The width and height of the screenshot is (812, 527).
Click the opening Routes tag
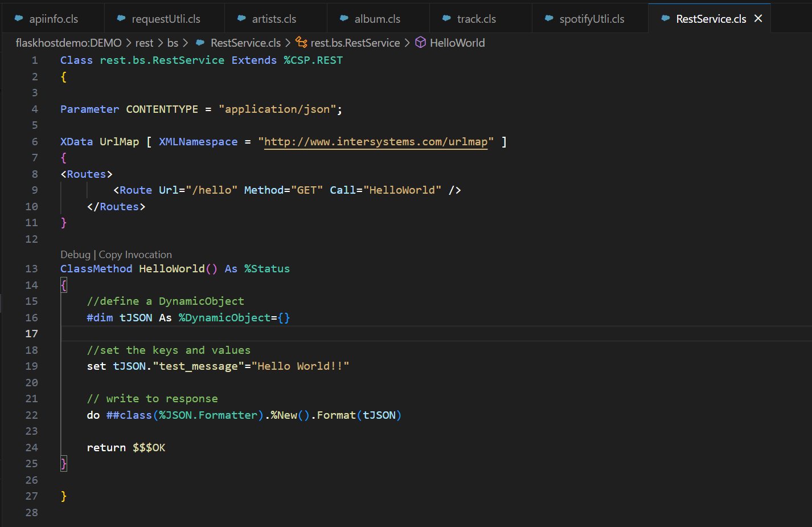[x=87, y=174]
